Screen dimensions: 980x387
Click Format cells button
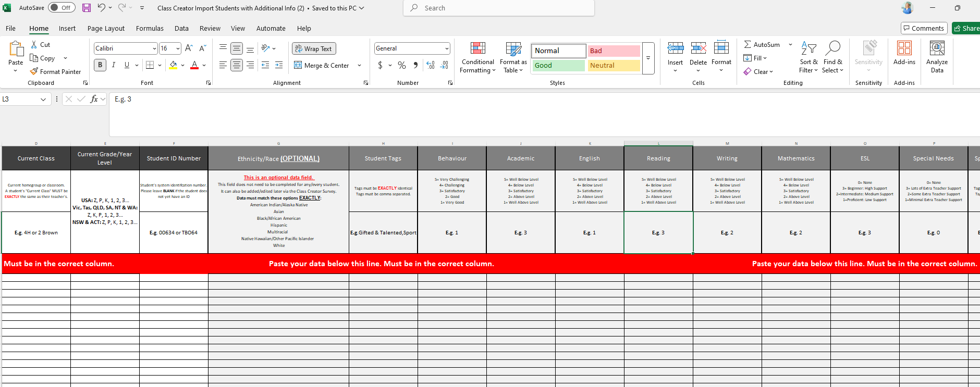(721, 57)
